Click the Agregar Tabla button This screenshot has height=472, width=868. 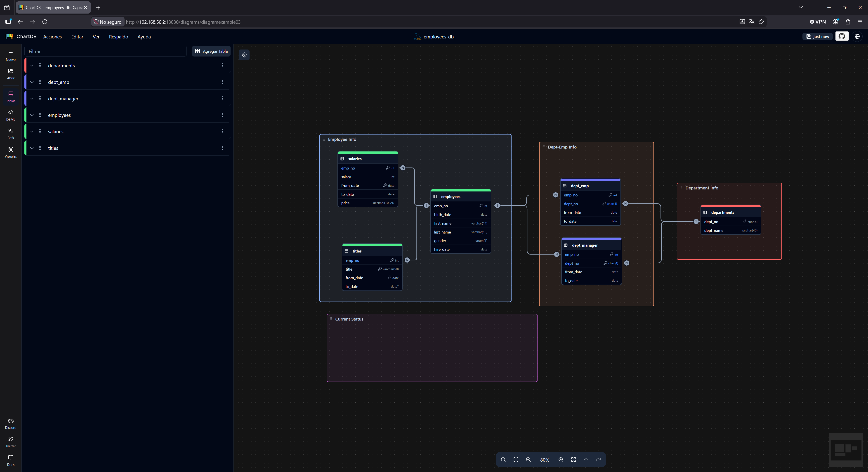211,51
